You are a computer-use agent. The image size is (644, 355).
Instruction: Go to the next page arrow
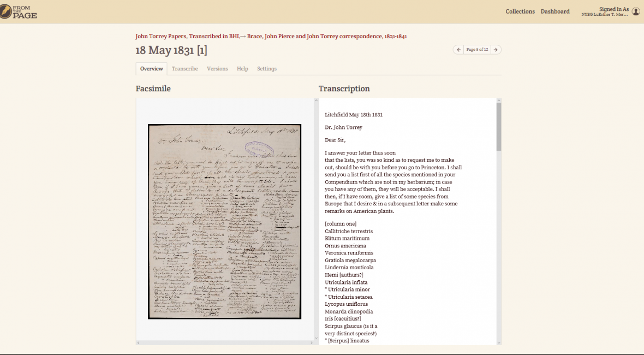496,50
